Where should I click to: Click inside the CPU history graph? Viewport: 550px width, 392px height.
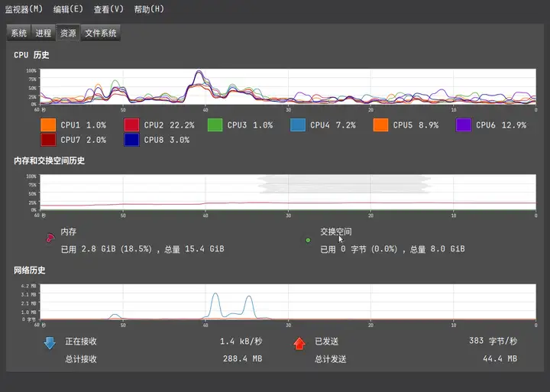(x=288, y=86)
